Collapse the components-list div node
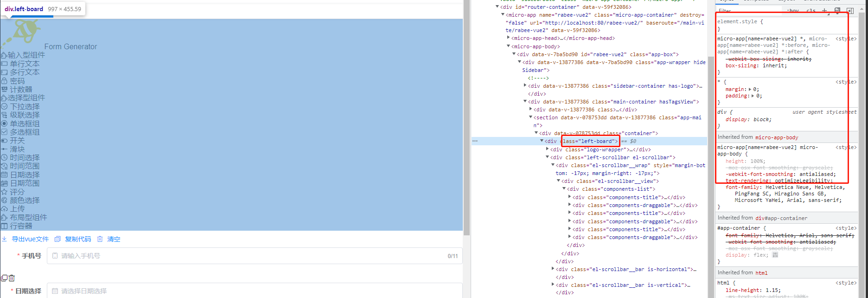Image resolution: width=868 pixels, height=298 pixels. tap(564, 189)
